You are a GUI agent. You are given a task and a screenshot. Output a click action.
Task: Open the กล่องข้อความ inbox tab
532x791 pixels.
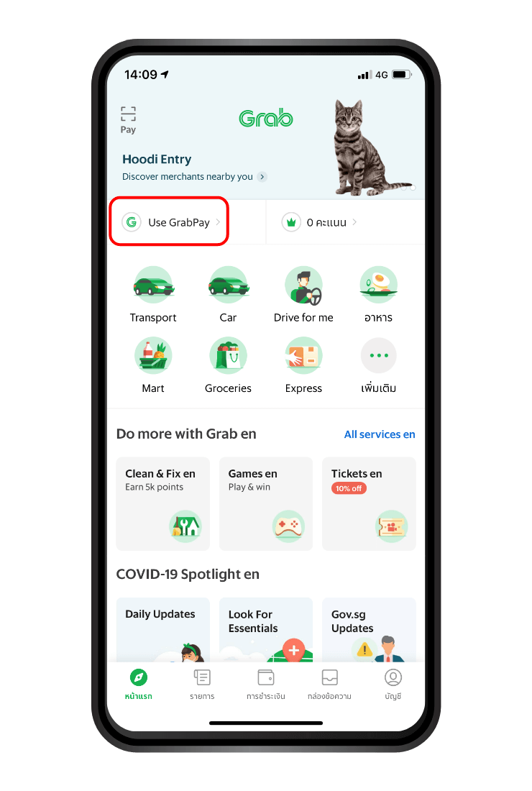coord(329,685)
